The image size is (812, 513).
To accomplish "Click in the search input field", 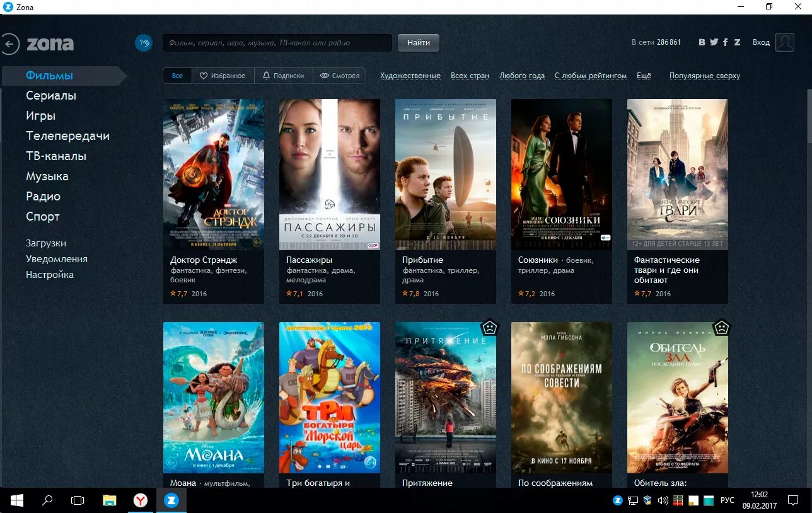I will [277, 43].
